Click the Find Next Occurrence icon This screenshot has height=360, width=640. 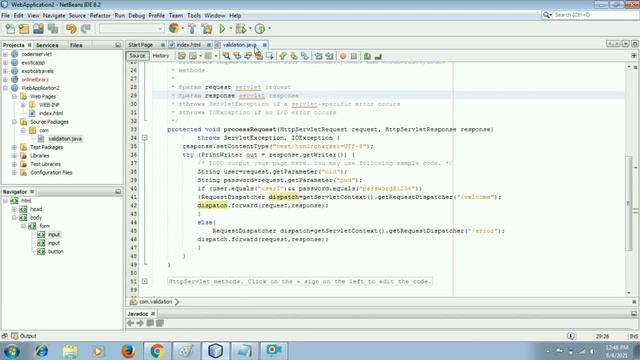click(x=248, y=56)
